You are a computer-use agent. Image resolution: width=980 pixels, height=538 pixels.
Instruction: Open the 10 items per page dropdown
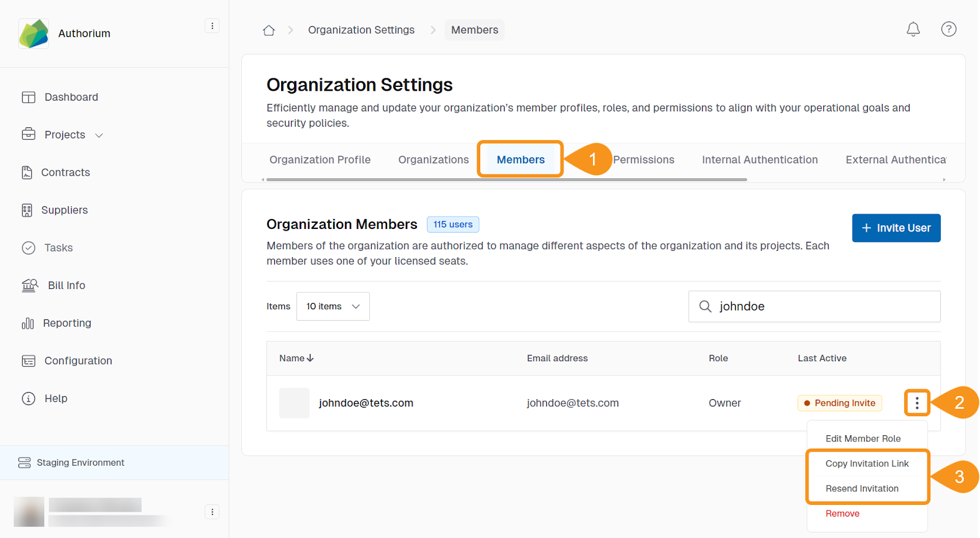pos(333,306)
